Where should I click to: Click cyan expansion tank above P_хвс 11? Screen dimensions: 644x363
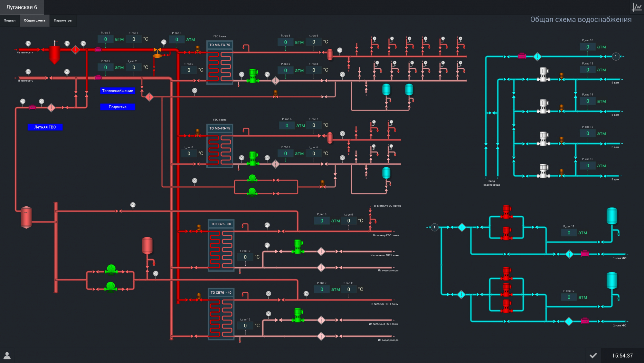(x=611, y=216)
